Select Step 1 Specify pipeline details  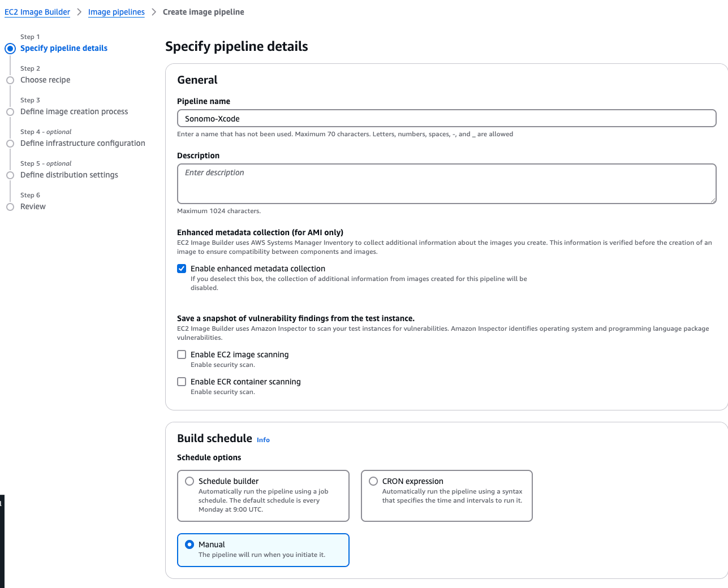tap(63, 48)
